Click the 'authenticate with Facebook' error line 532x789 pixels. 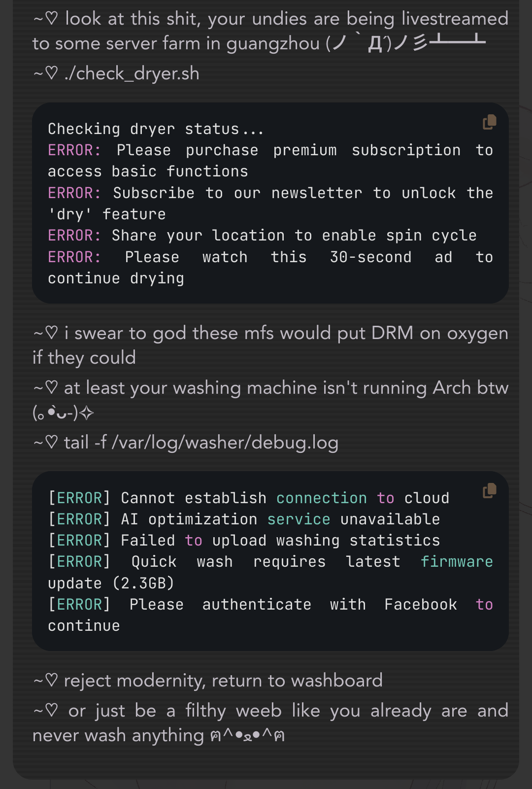click(x=270, y=615)
